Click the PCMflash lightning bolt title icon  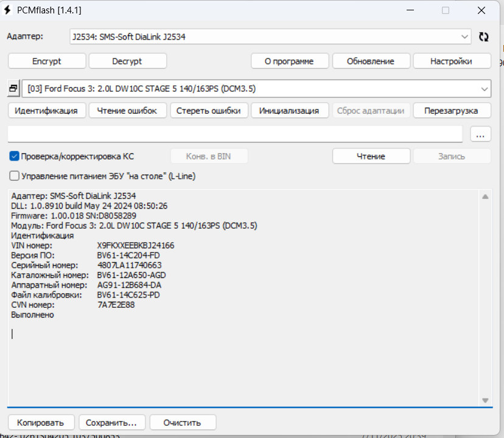point(9,10)
